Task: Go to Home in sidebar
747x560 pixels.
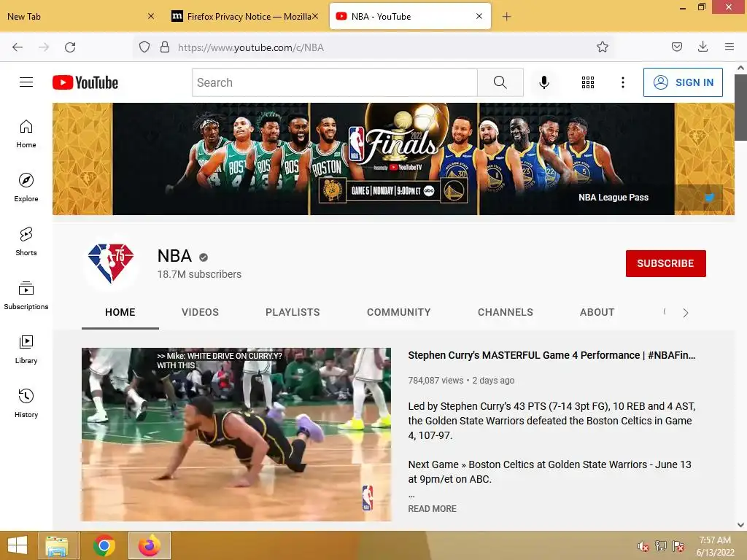Action: [x=26, y=134]
